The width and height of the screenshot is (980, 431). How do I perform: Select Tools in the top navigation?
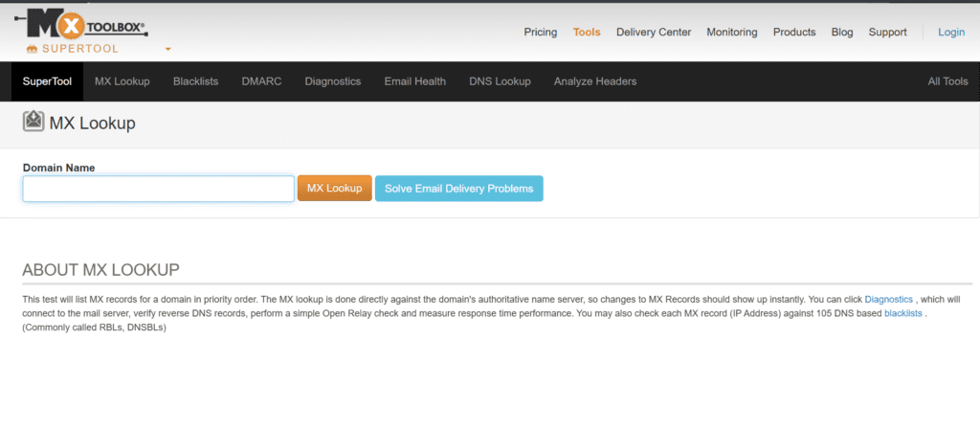tap(587, 32)
